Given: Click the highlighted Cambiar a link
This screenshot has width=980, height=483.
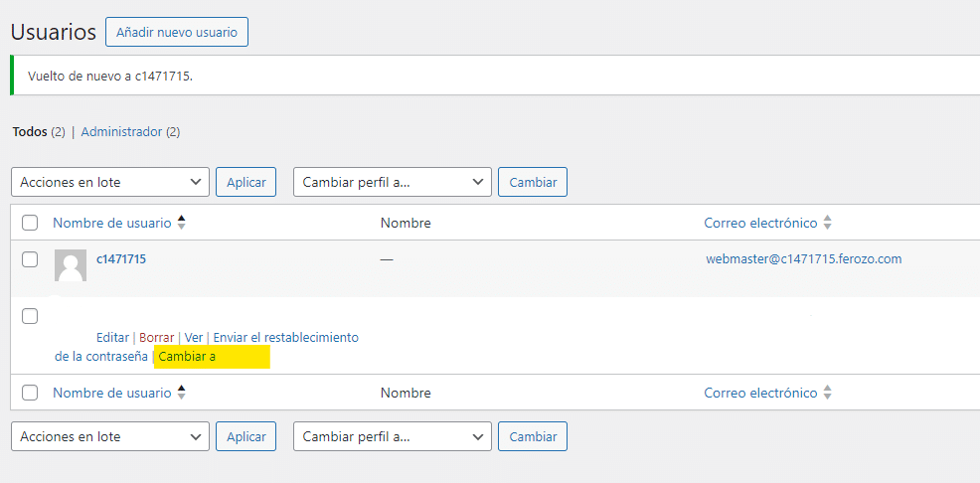Looking at the screenshot, I should pos(186,356).
